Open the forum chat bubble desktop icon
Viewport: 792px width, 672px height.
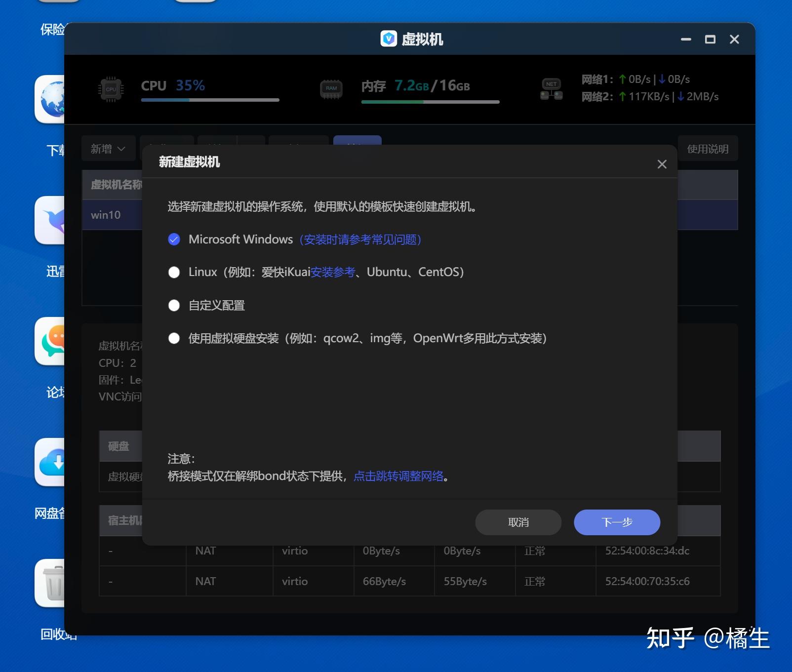(x=50, y=341)
